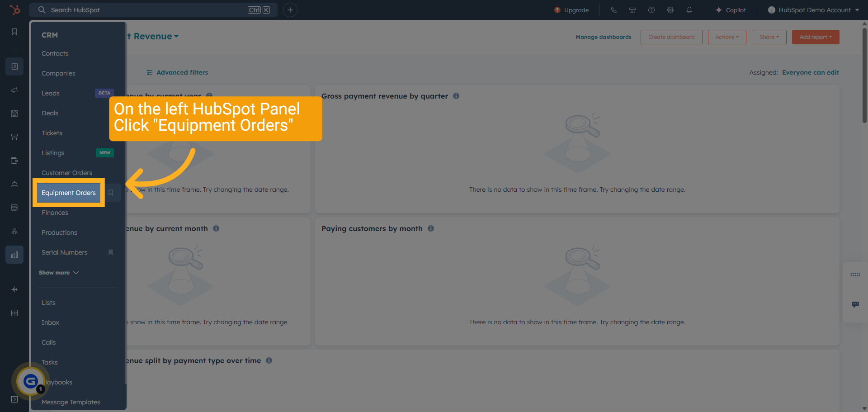Expand the sidebar with bottom arrow icon
Image resolution: width=868 pixels, height=412 pixels.
click(x=14, y=399)
